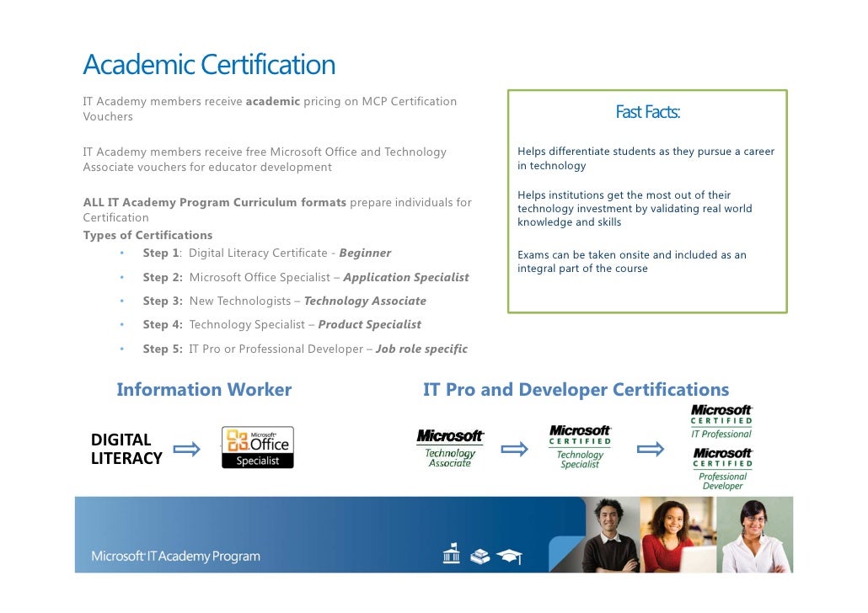This screenshot has height=613, width=868.
Task: Select the fact about validating real world knowledge
Action: (635, 209)
